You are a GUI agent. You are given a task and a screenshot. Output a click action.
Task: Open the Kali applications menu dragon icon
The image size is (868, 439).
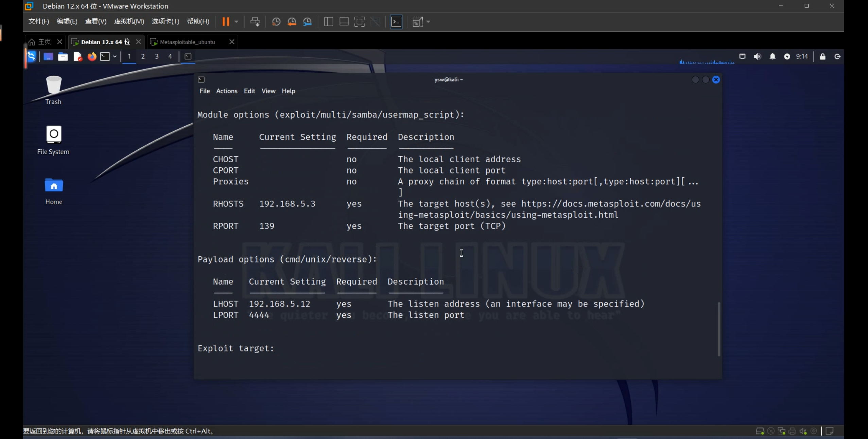coord(32,56)
